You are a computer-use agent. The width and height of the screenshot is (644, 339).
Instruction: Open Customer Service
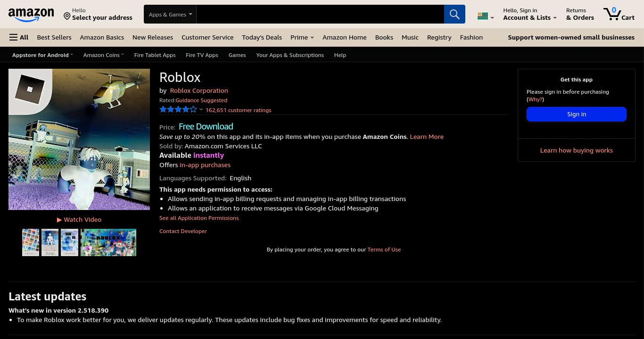coord(207,37)
